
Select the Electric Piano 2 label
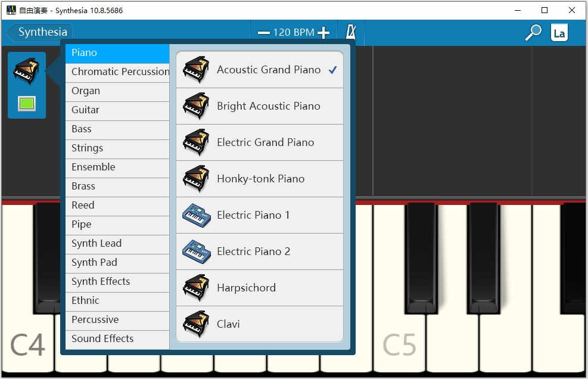coord(254,252)
